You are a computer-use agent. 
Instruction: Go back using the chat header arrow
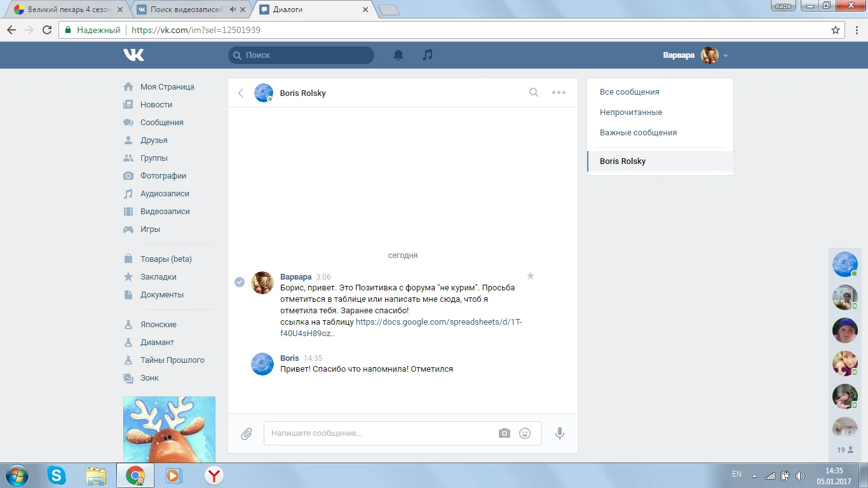(241, 93)
